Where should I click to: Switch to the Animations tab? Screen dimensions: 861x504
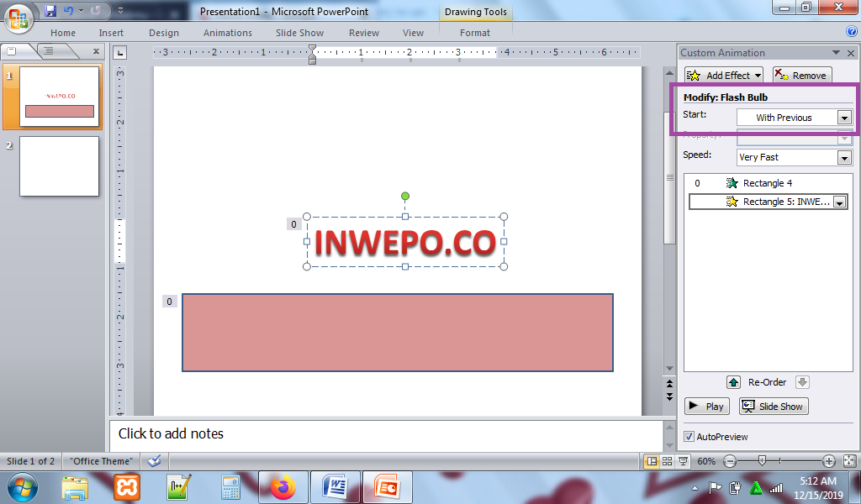click(x=227, y=33)
